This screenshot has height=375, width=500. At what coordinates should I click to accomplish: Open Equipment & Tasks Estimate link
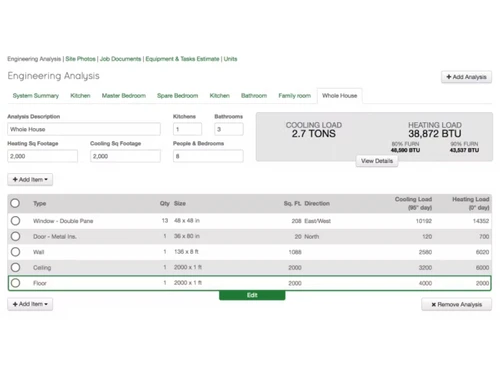[182, 59]
